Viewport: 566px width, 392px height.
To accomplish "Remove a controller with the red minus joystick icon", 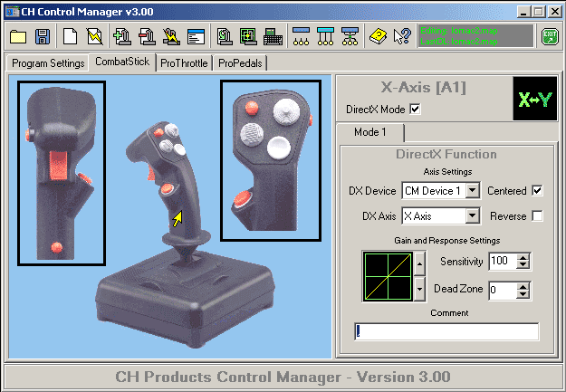I will (x=147, y=36).
